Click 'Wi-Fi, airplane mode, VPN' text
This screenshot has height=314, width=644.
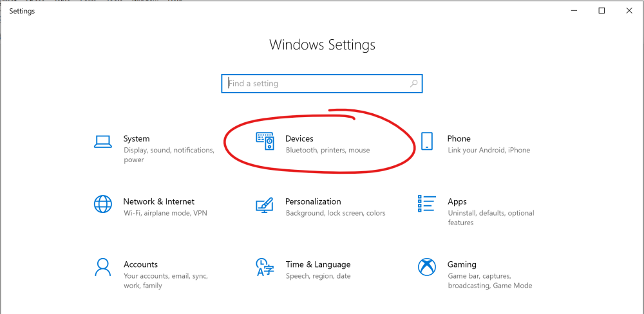tap(165, 213)
